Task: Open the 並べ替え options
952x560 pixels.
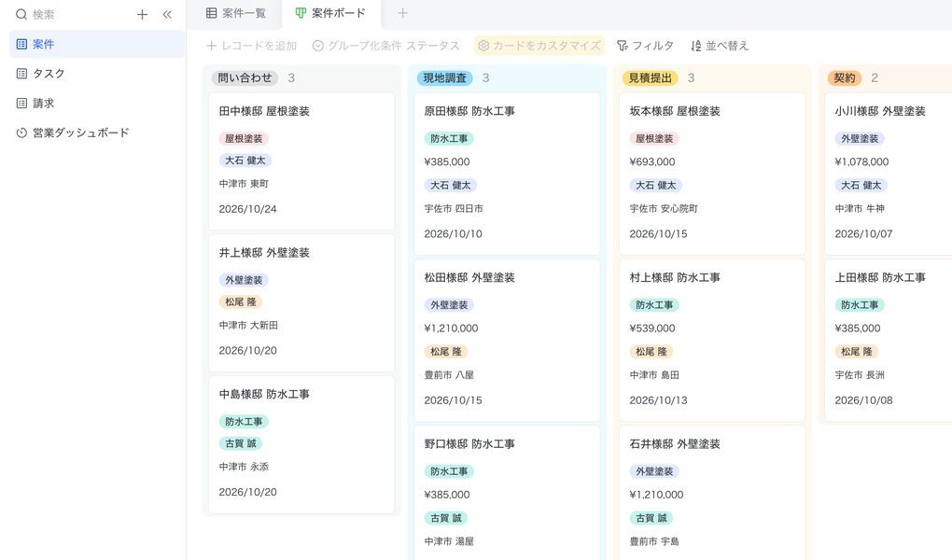Action: pos(721,46)
